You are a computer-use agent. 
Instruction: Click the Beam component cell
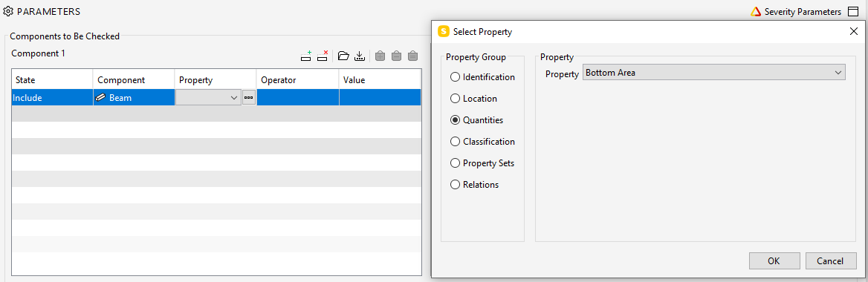134,97
